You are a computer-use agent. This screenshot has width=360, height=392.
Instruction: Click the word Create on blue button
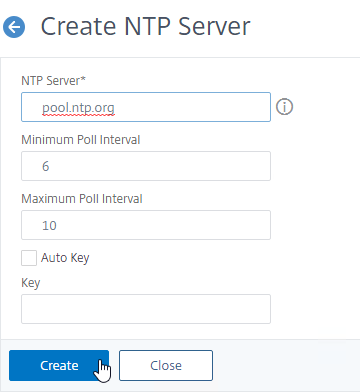click(x=59, y=366)
